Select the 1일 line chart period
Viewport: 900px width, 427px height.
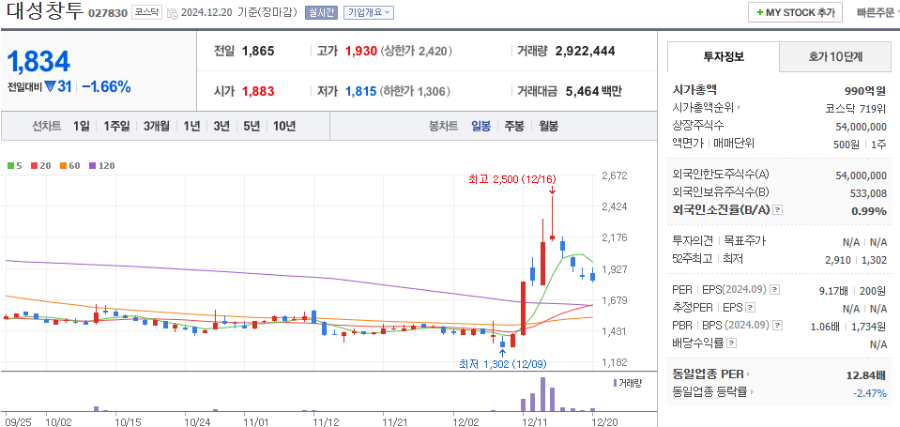coord(81,126)
